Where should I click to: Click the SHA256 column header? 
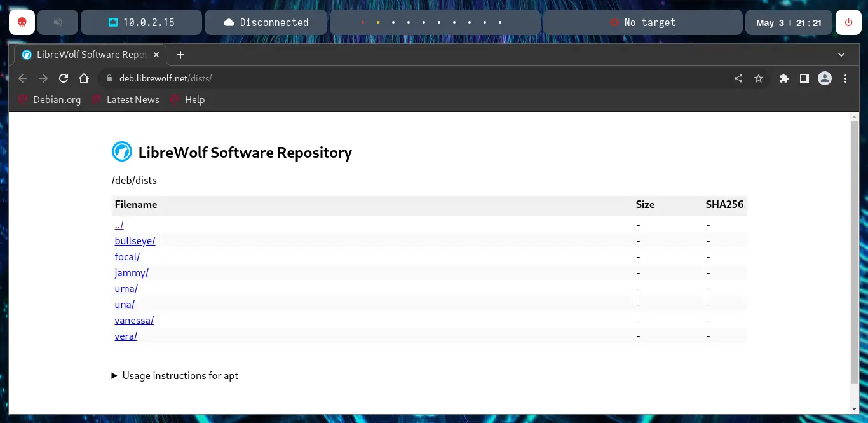[724, 205]
